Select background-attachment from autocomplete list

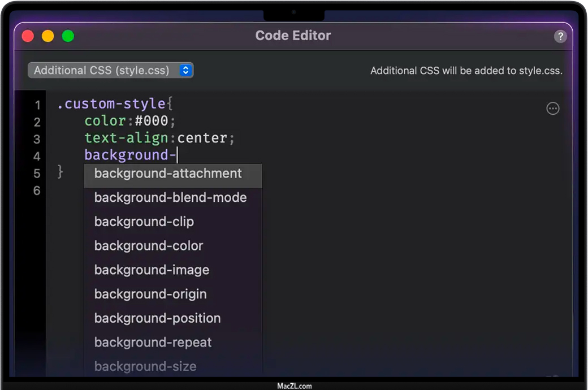168,174
